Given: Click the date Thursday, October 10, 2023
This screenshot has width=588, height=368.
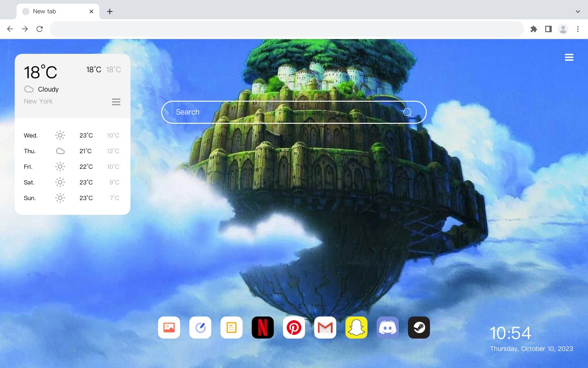Looking at the screenshot, I should click(531, 349).
